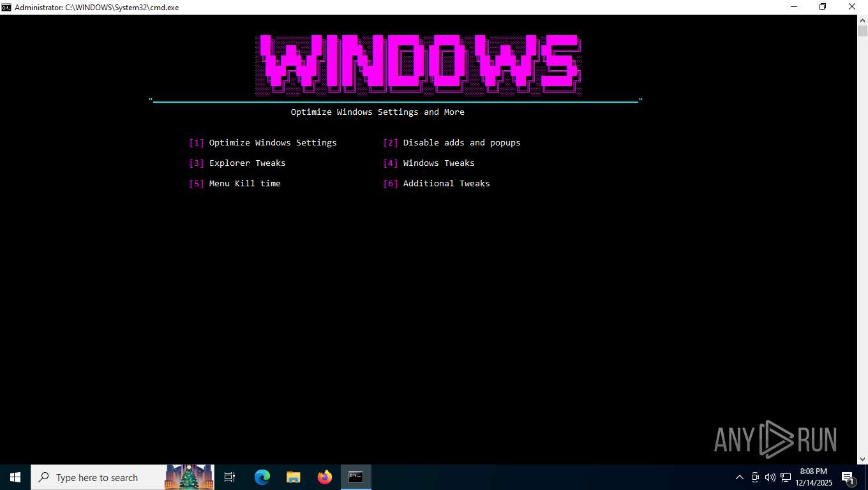Click the Type here to search box

click(x=123, y=477)
